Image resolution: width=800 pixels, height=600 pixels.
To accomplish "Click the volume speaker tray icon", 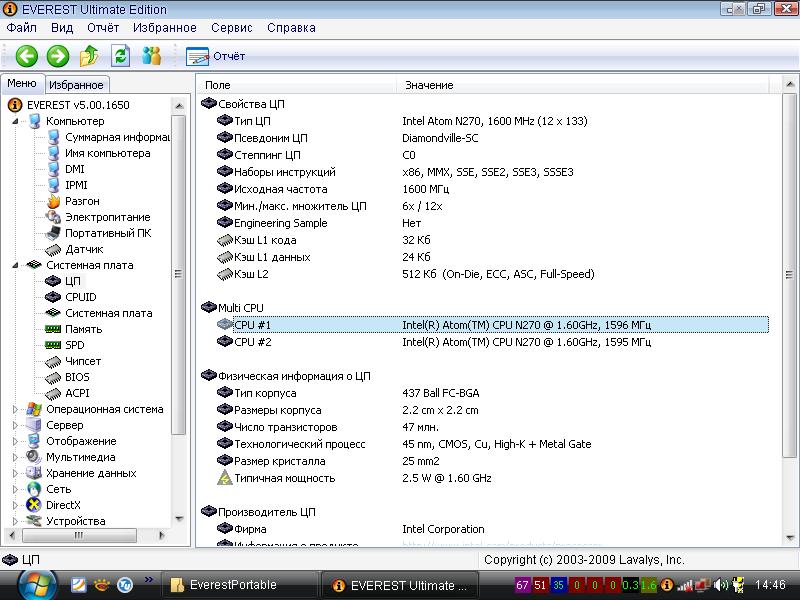I will click(x=720, y=585).
